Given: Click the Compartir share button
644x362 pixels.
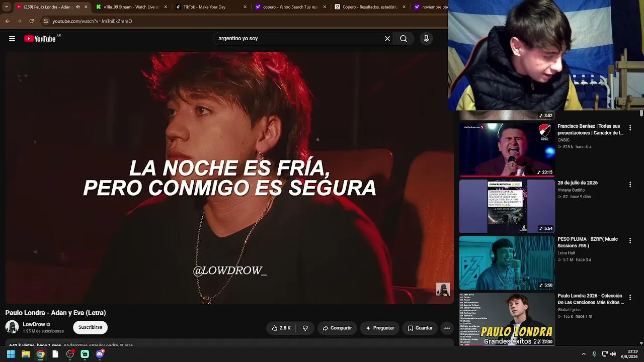Looking at the screenshot, I should coord(337,328).
